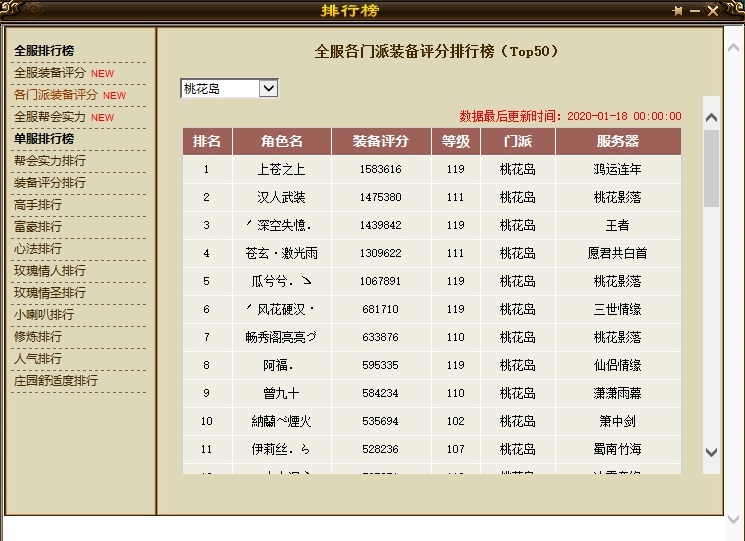Screen dimensions: 745x541
Task: Select character name 畅秀阁亮亮
Action: (281, 337)
